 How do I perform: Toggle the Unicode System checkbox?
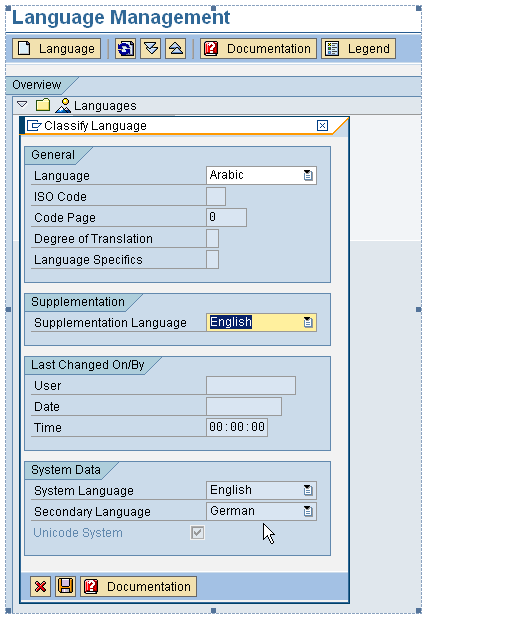[x=198, y=533]
